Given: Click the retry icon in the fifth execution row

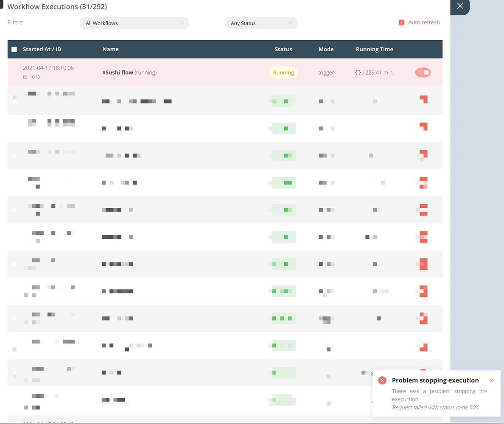Looking at the screenshot, I should pyautogui.click(x=423, y=209).
